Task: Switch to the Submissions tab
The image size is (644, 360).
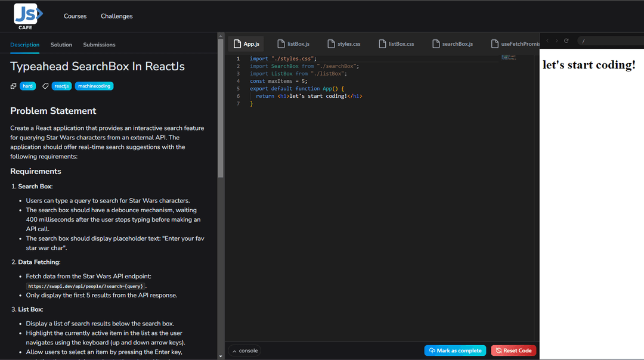Action: point(99,45)
